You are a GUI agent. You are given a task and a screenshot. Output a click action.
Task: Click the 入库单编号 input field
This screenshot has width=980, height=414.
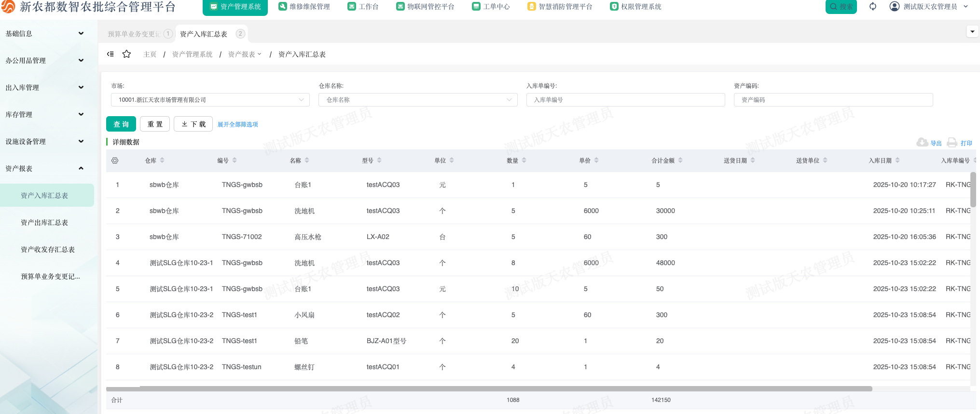tap(625, 100)
